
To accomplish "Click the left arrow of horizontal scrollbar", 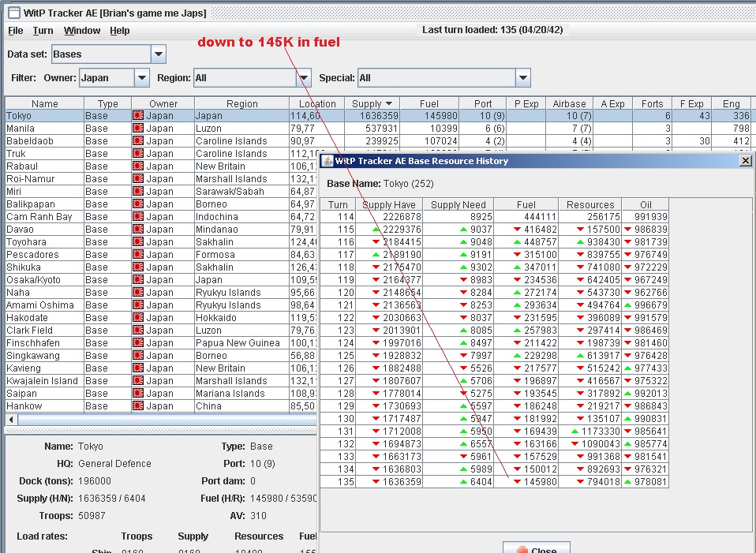I will (x=11, y=419).
